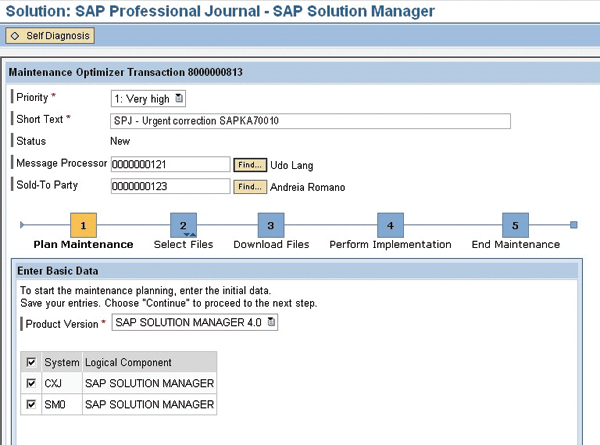Click SAP SOLUTION MANAGER in CXJ row

(150, 383)
